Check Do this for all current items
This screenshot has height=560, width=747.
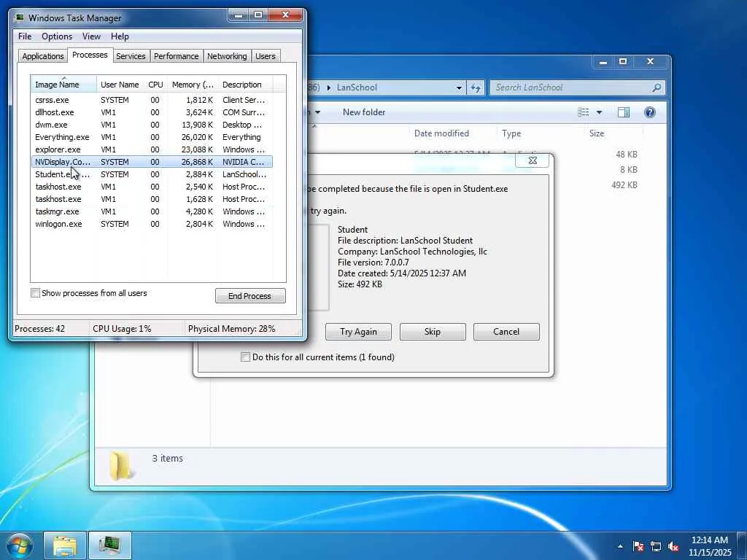coord(245,357)
